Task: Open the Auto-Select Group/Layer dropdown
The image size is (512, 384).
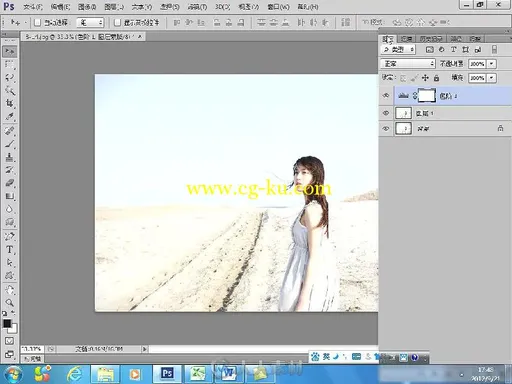Action: (x=90, y=22)
